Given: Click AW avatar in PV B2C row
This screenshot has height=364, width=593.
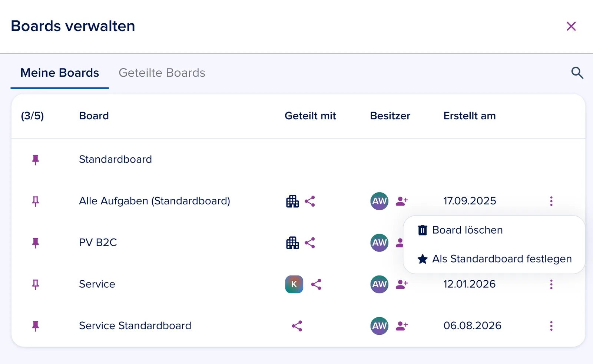Looking at the screenshot, I should point(380,243).
